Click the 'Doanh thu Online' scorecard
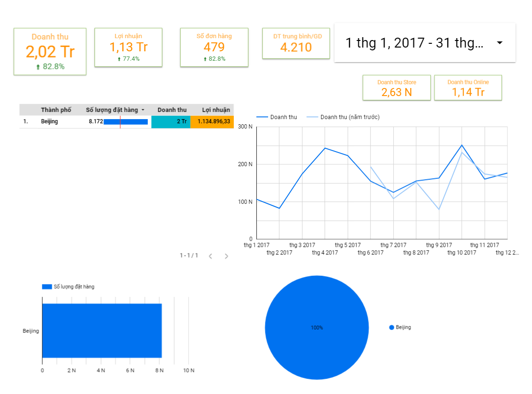Image resolution: width=532 pixels, height=394 pixels. pyautogui.click(x=468, y=88)
